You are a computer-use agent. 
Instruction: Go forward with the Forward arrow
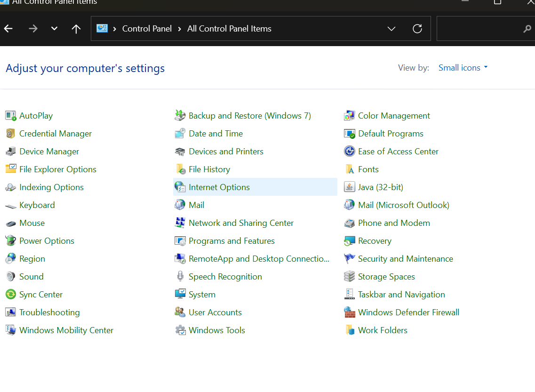(33, 29)
